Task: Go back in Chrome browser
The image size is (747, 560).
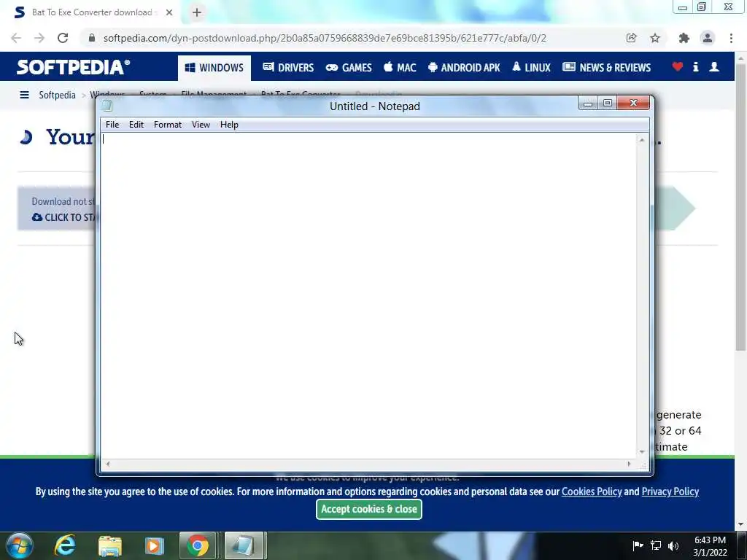Action: (16, 38)
